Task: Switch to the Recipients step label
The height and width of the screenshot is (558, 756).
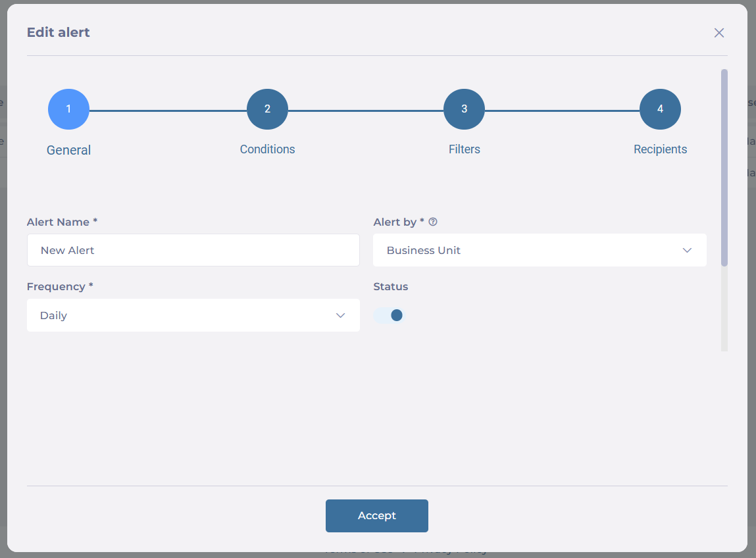Action: click(660, 149)
